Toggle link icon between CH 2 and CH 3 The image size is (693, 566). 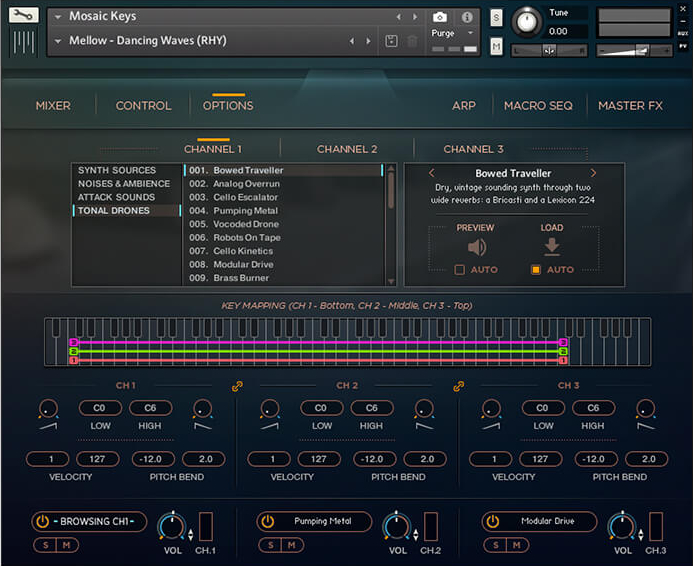pyautogui.click(x=459, y=386)
